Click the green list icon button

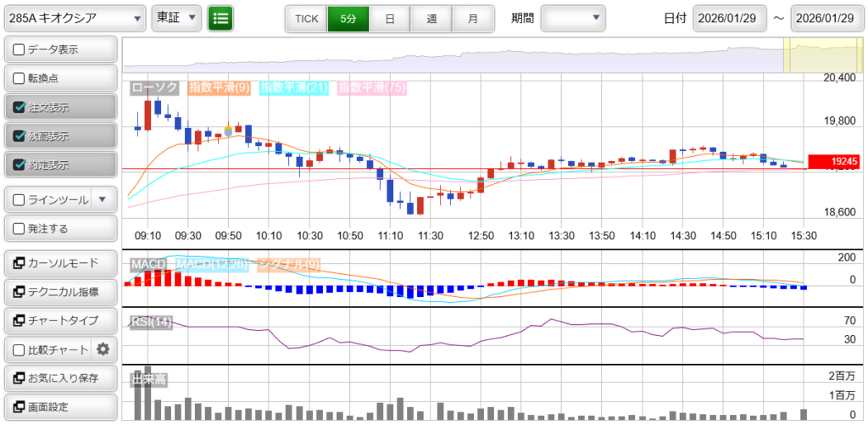(x=220, y=18)
